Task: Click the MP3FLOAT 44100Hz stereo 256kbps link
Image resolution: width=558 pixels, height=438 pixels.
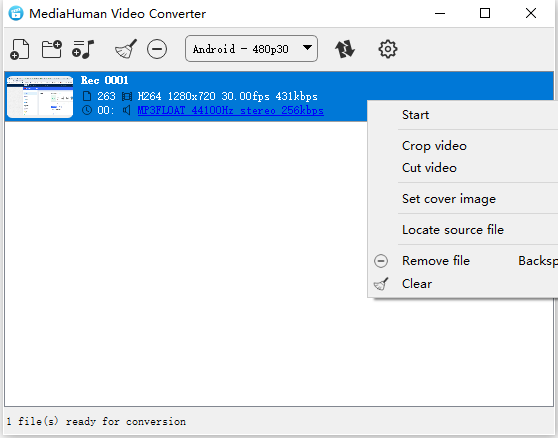Action: coord(231,111)
